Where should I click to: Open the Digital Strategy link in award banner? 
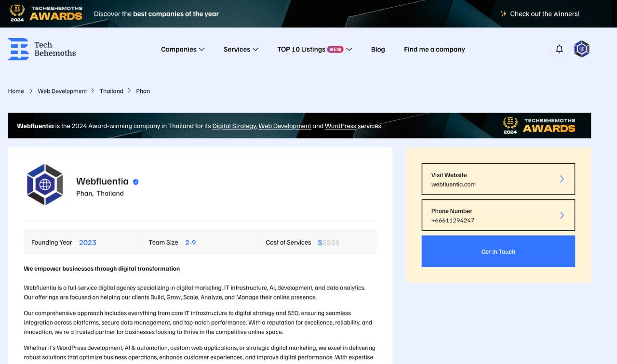click(x=234, y=126)
